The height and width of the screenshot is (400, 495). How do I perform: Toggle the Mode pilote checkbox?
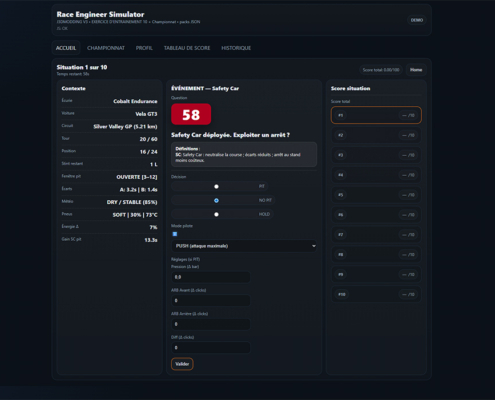(175, 234)
